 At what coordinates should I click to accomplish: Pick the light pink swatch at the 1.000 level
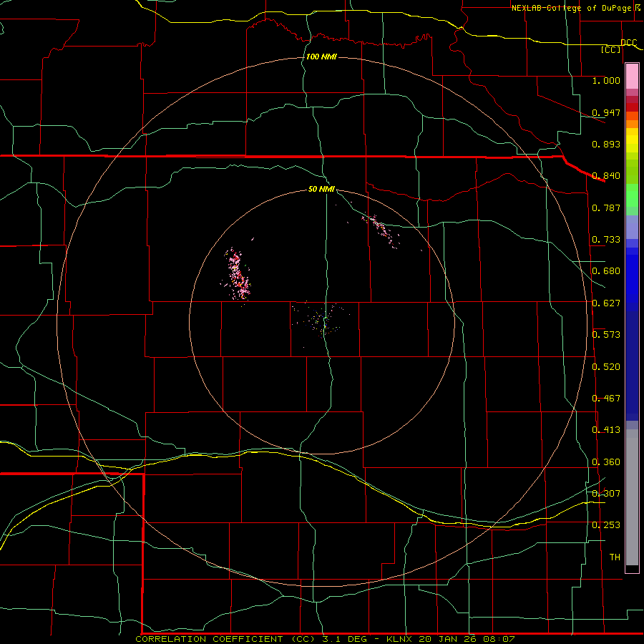pyautogui.click(x=632, y=77)
